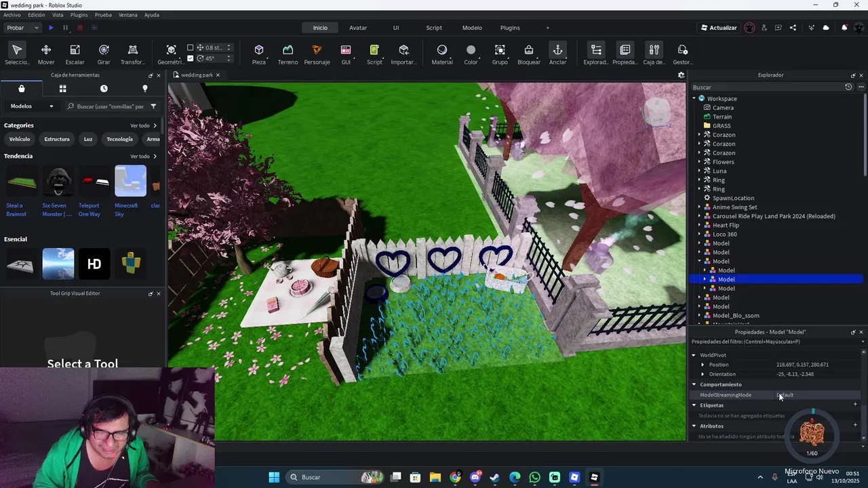The image size is (868, 488).
Task: Toggle the 45° rotation snap checkbox
Action: point(191,58)
